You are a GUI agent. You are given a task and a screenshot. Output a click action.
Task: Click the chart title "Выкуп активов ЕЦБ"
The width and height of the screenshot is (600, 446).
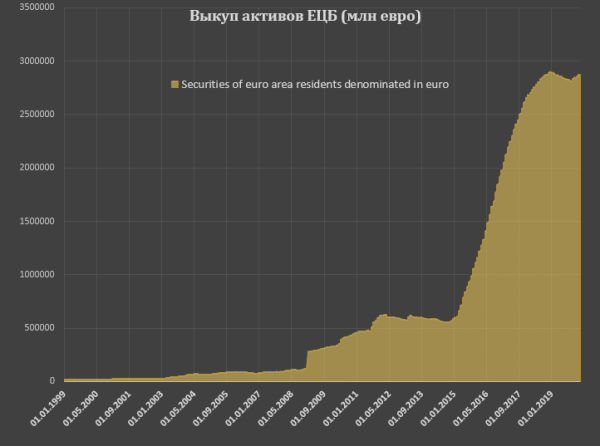292,17
